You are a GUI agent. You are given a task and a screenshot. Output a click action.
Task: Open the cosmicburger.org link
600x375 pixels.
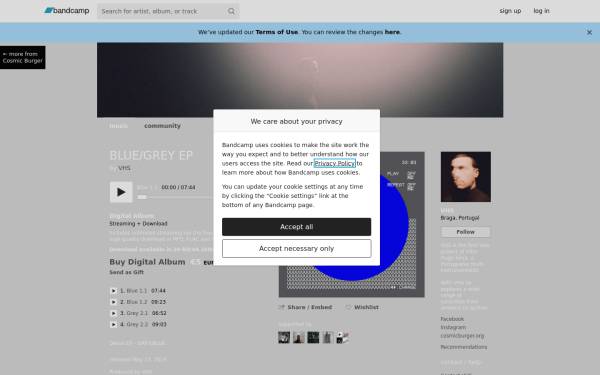tap(462, 336)
